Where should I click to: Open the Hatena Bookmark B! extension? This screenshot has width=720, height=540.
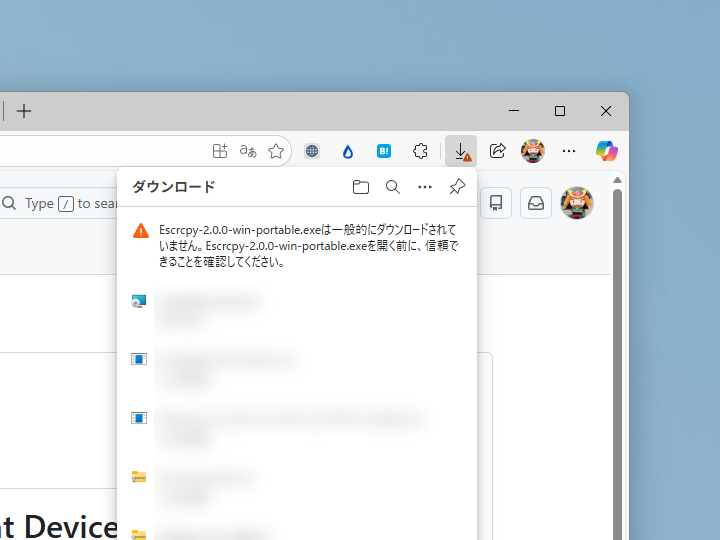tap(384, 151)
